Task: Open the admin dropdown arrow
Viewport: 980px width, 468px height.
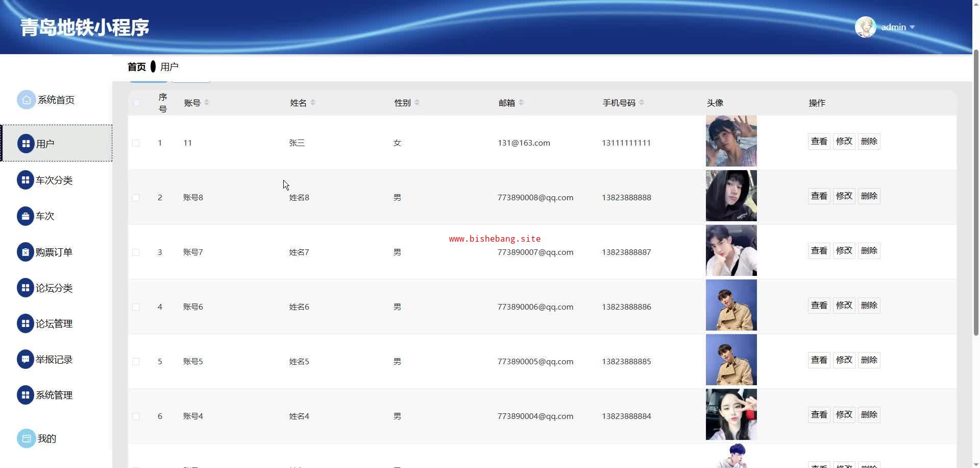Action: [x=912, y=27]
